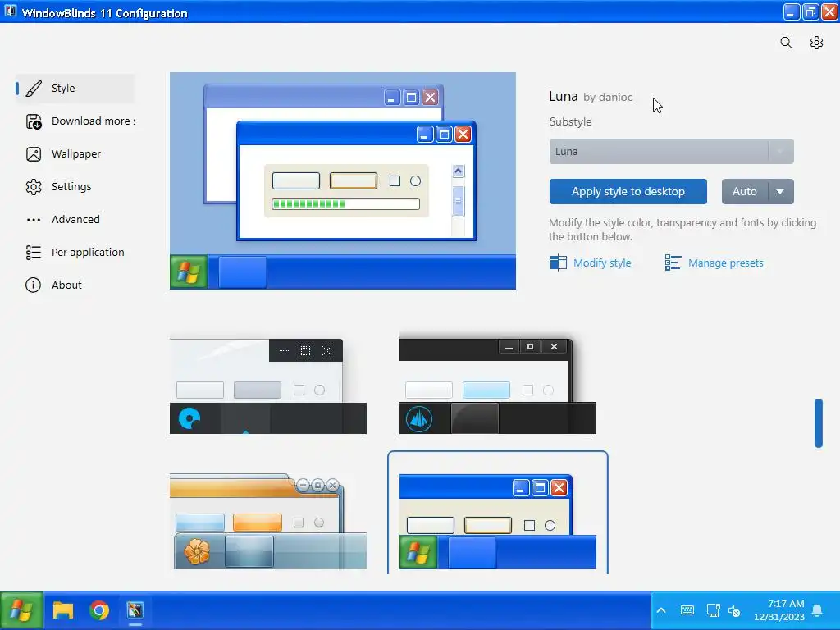Click the Style brush icon in sidebar
This screenshot has width=840, height=630.
(x=34, y=89)
